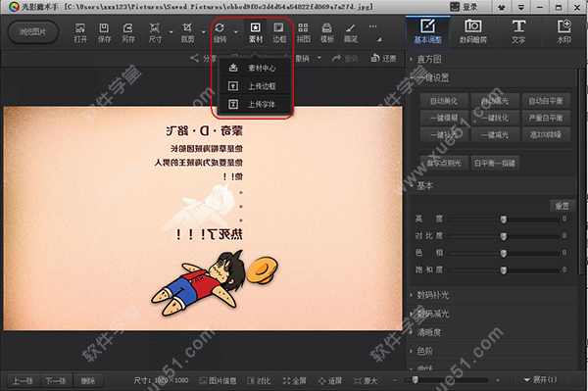Click the 重置 reset button
This screenshot has height=391, width=588.
point(562,206)
